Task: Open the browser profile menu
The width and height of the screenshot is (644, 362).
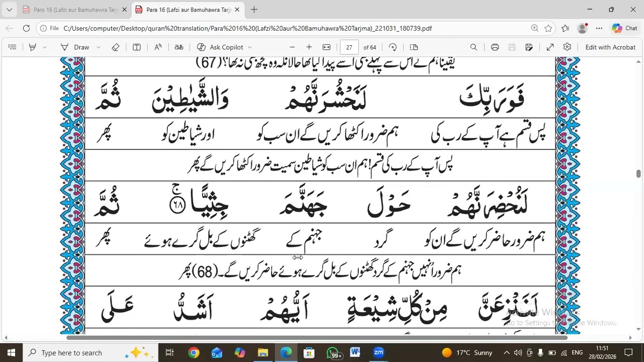Action: 583,28
